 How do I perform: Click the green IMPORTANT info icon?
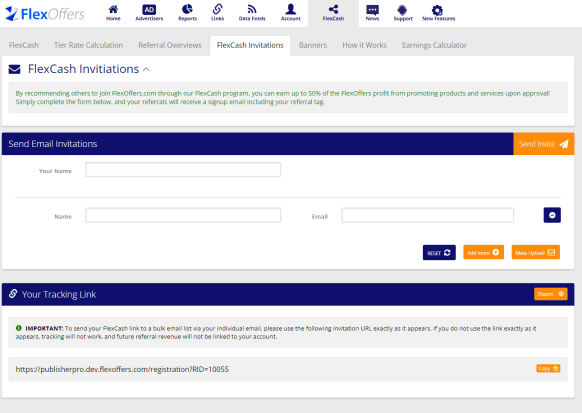[19, 328]
